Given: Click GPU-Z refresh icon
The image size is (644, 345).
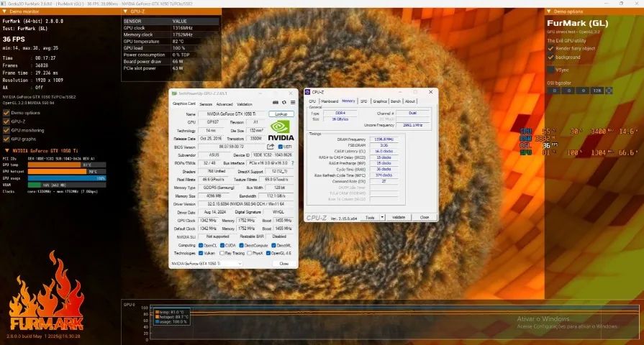Looking at the screenshot, I should point(284,103).
